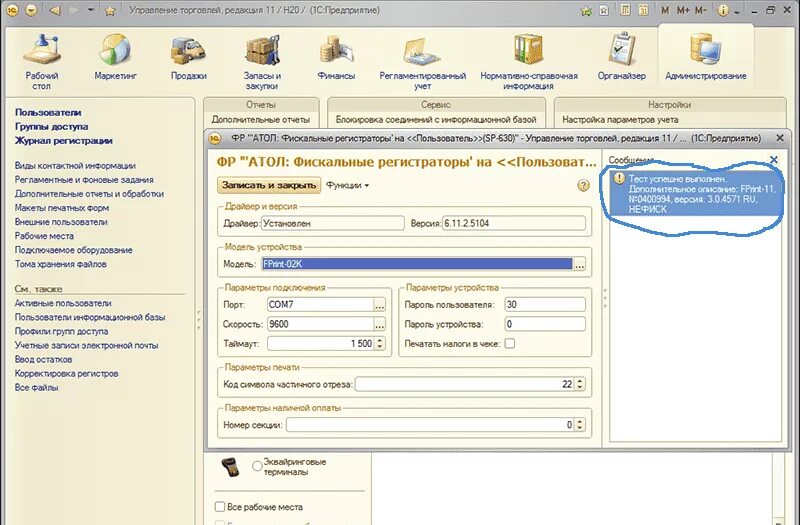Screen dimensions: 800x525
Task: Close the Сообщения panel with X
Action: pyautogui.click(x=774, y=160)
